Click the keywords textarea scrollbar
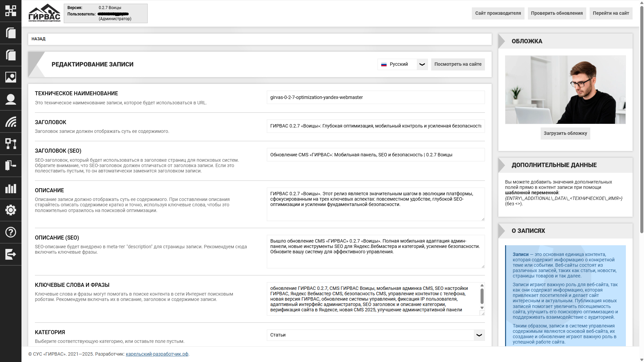The height and width of the screenshot is (362, 644). coord(482,296)
